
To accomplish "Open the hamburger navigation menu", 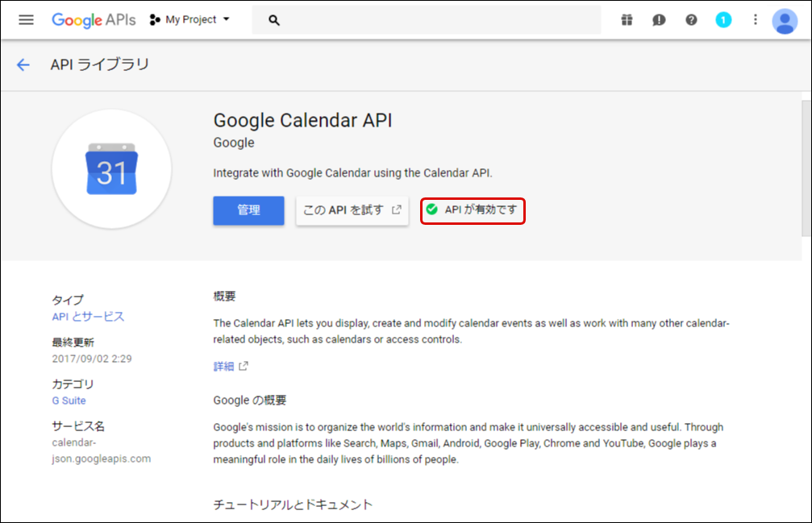I will click(26, 19).
